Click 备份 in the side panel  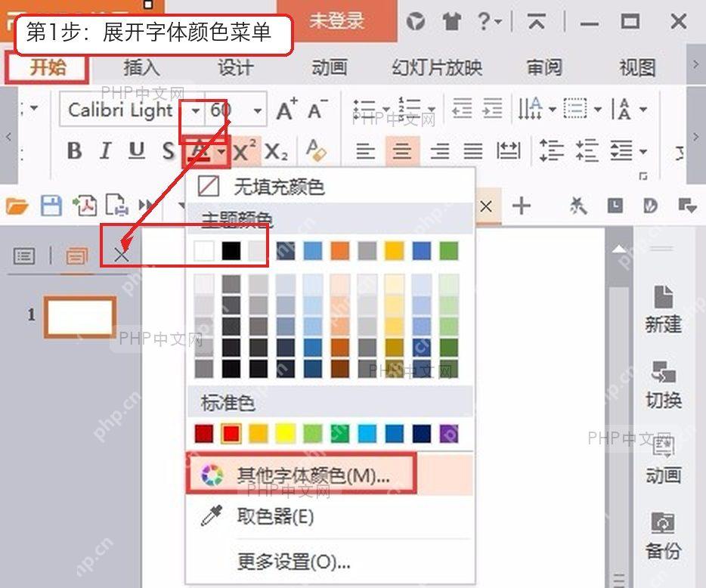point(663,536)
